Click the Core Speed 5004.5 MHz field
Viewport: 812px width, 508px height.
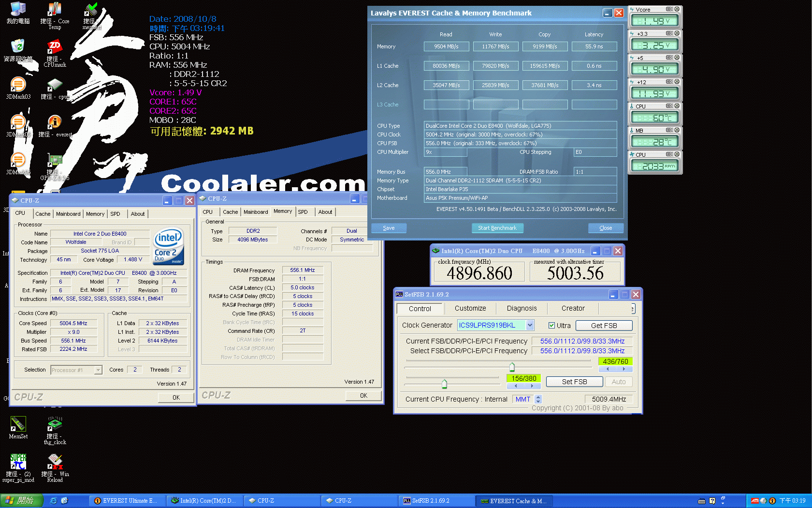(x=73, y=323)
